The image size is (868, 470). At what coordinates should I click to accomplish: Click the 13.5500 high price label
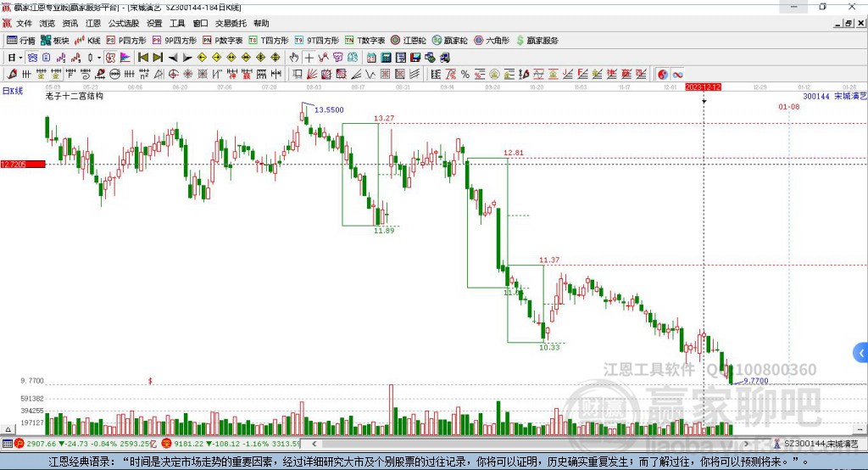pyautogui.click(x=329, y=109)
